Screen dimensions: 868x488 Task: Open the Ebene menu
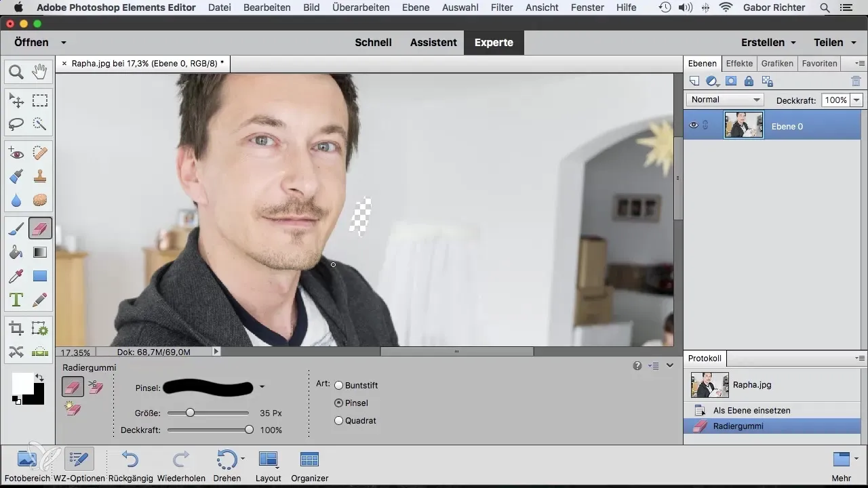(x=416, y=7)
